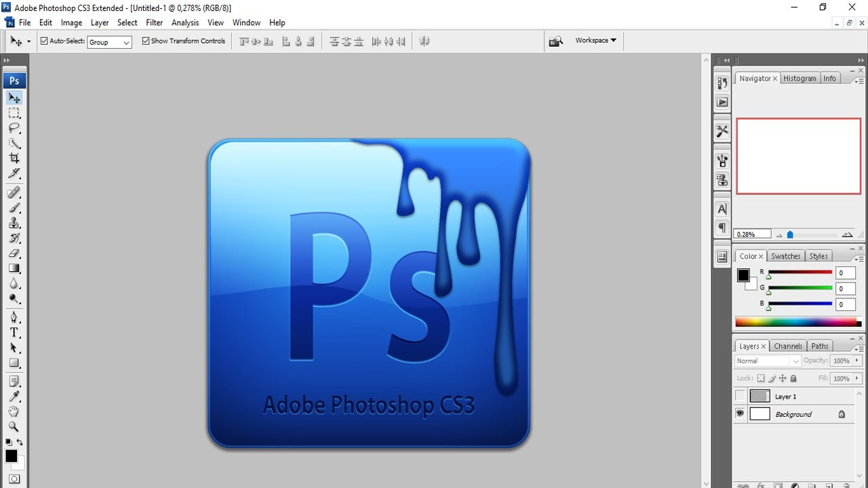Select the Hand tool

coord(14,411)
